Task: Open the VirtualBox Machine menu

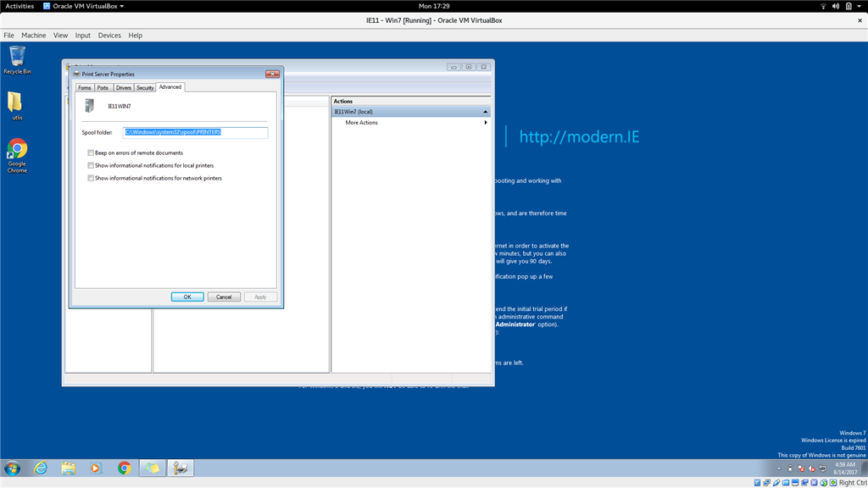Action: (x=34, y=36)
